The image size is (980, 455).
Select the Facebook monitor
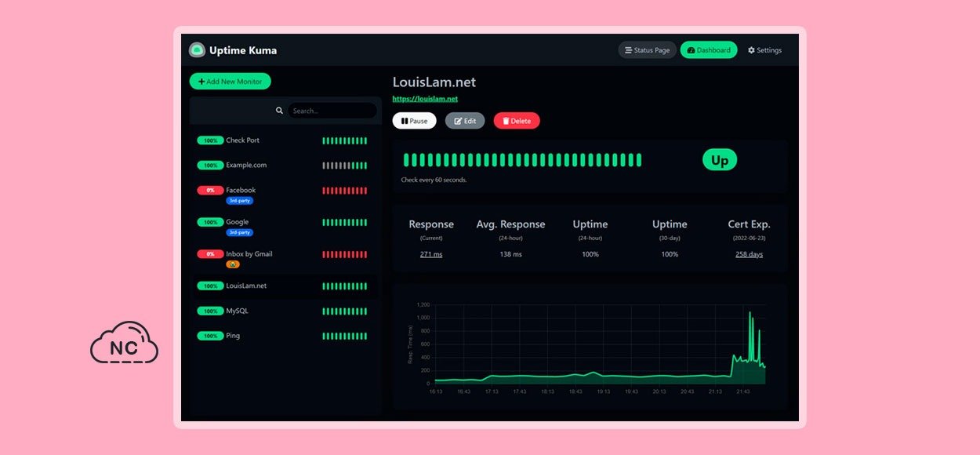[x=285, y=195]
